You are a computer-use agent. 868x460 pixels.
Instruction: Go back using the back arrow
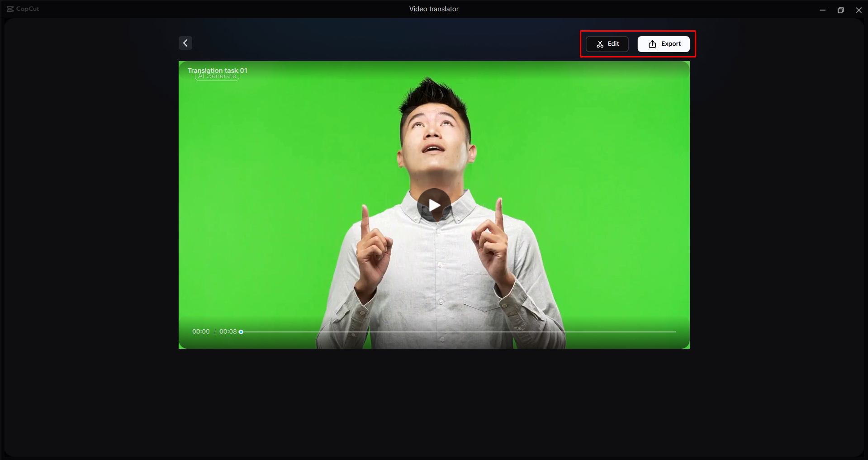(x=185, y=43)
